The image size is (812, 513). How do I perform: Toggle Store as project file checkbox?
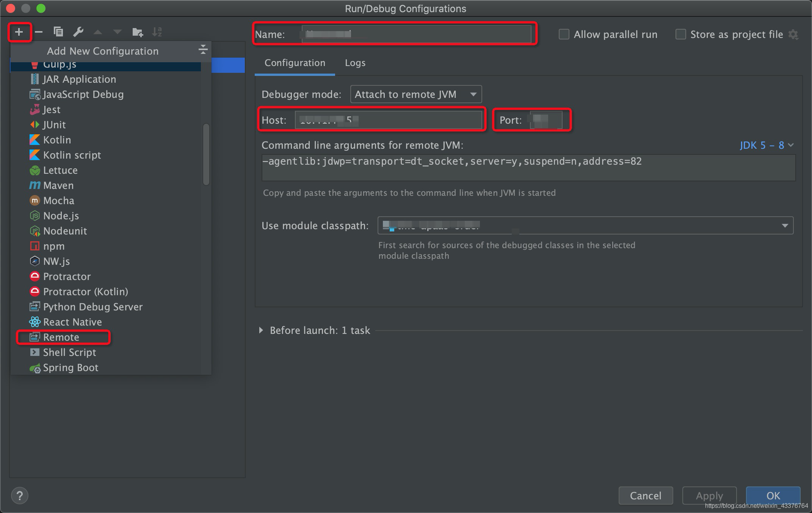point(681,35)
